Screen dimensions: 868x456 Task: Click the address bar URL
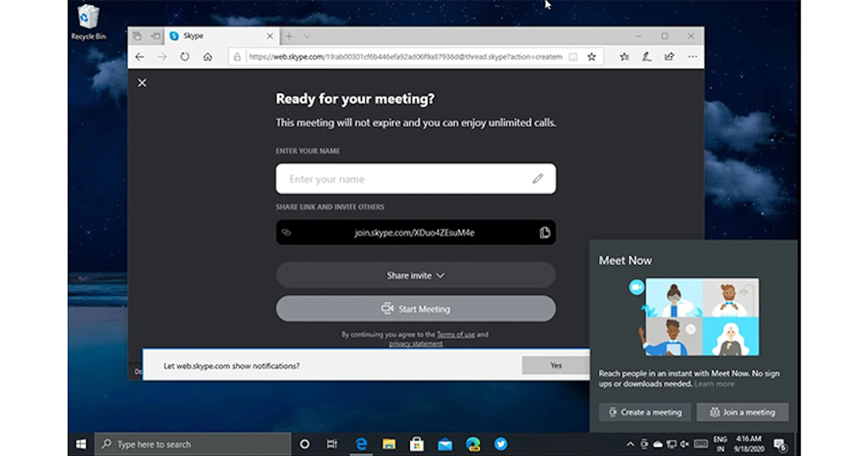click(405, 57)
